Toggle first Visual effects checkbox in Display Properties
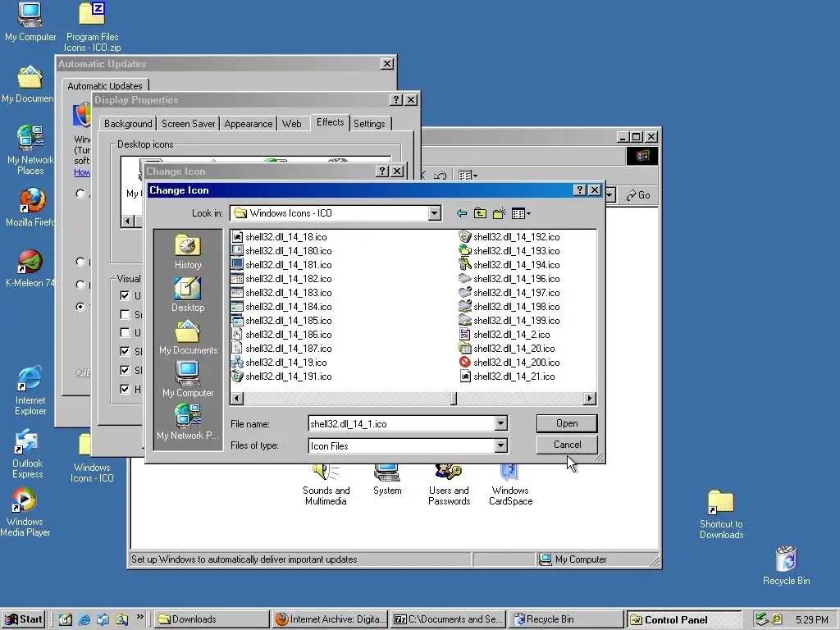This screenshot has height=630, width=840. 125,295
